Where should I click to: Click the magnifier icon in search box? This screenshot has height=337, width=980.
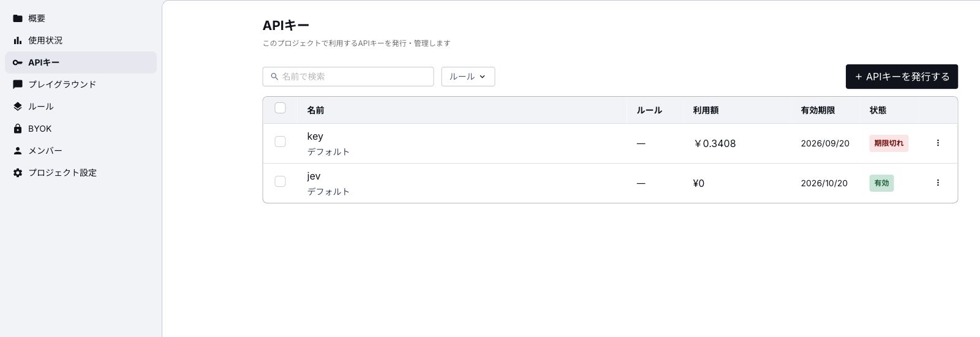274,77
